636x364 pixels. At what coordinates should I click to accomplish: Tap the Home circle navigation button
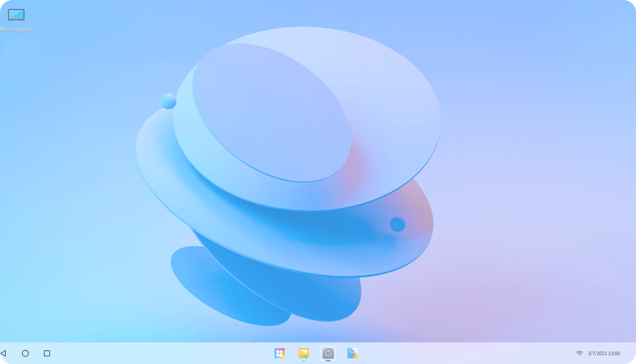click(x=25, y=353)
